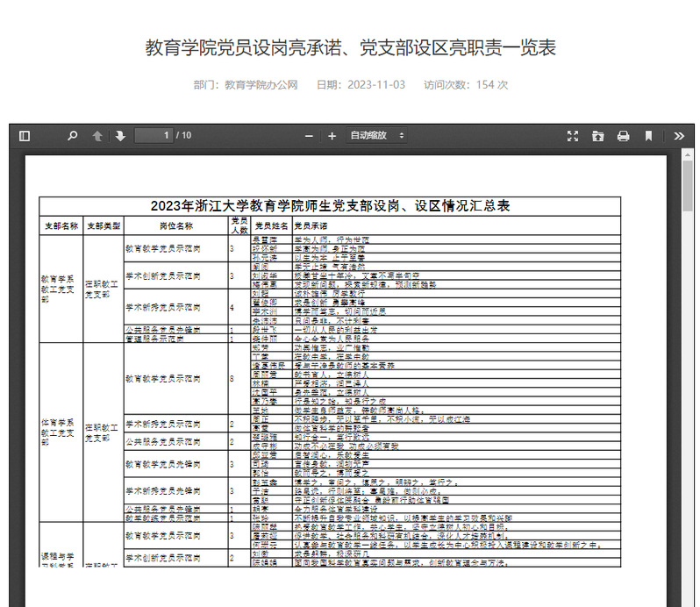
Task: Switch to presentation fullscreen mode
Action: pos(573,136)
